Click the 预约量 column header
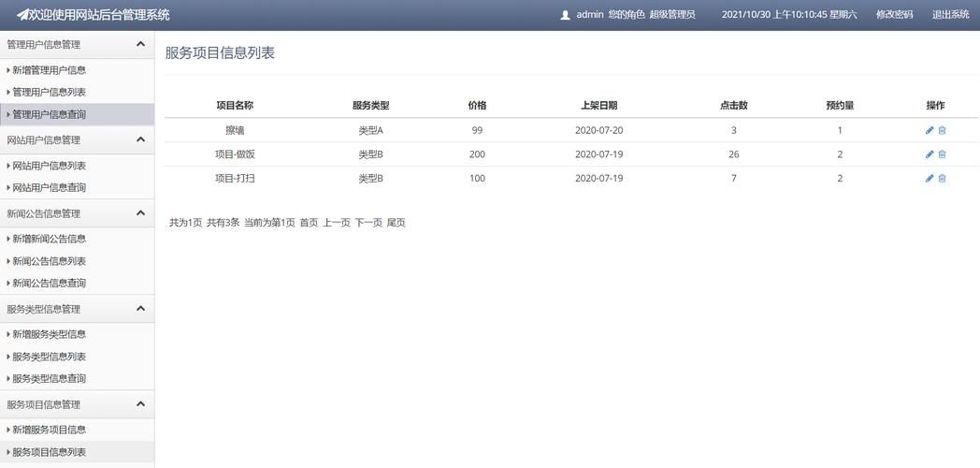 (840, 106)
